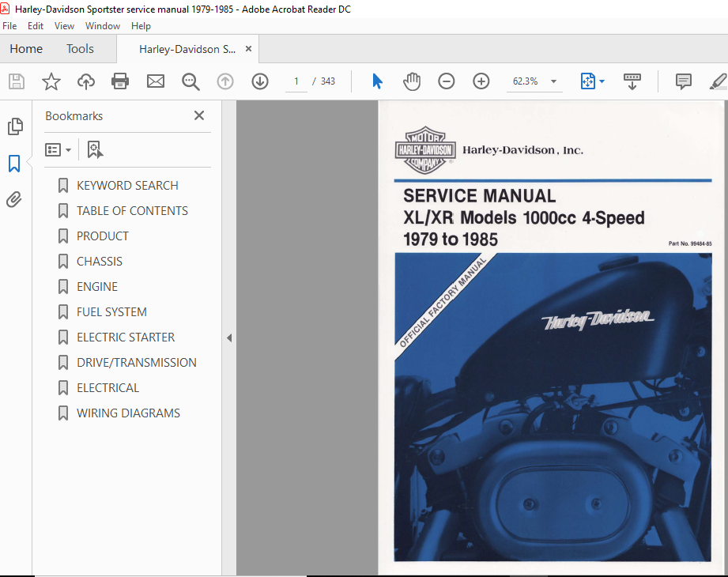Close the Harley-Davidson document tab
The height and width of the screenshot is (577, 728).
pyautogui.click(x=248, y=49)
